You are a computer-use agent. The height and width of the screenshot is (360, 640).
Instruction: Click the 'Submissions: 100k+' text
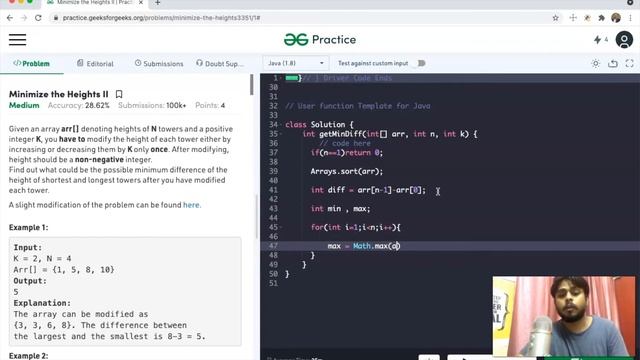click(x=152, y=105)
